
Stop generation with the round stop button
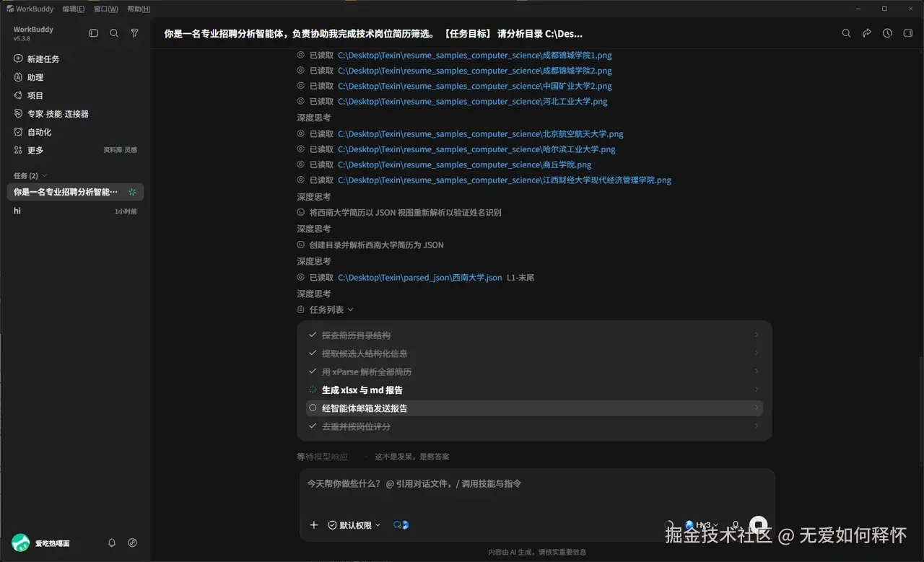(x=758, y=524)
